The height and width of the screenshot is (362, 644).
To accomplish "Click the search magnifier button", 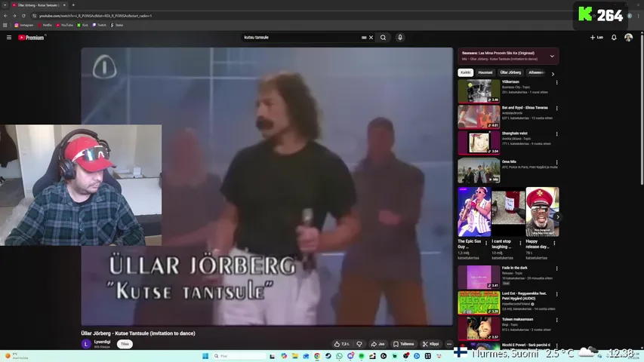I will [x=383, y=38].
